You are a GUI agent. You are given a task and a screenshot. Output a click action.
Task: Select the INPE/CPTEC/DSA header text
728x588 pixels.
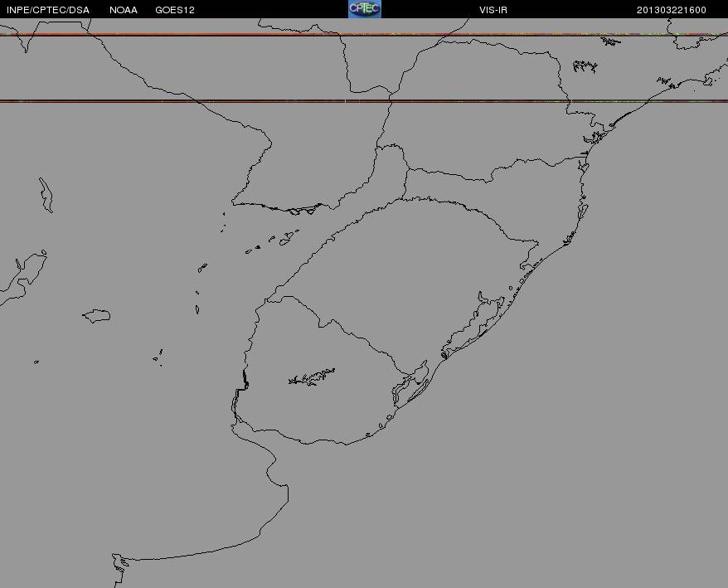(x=48, y=10)
